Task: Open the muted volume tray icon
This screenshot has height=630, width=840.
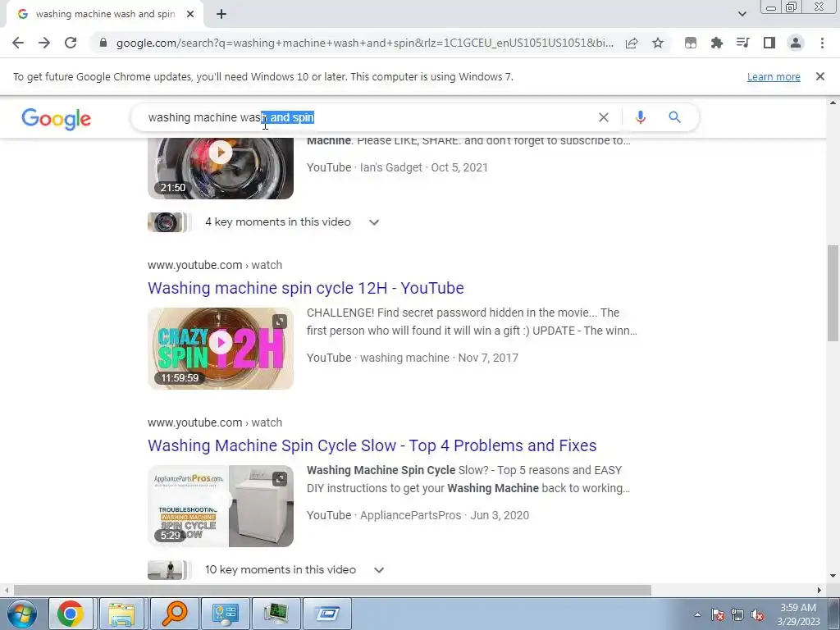Action: point(757,614)
